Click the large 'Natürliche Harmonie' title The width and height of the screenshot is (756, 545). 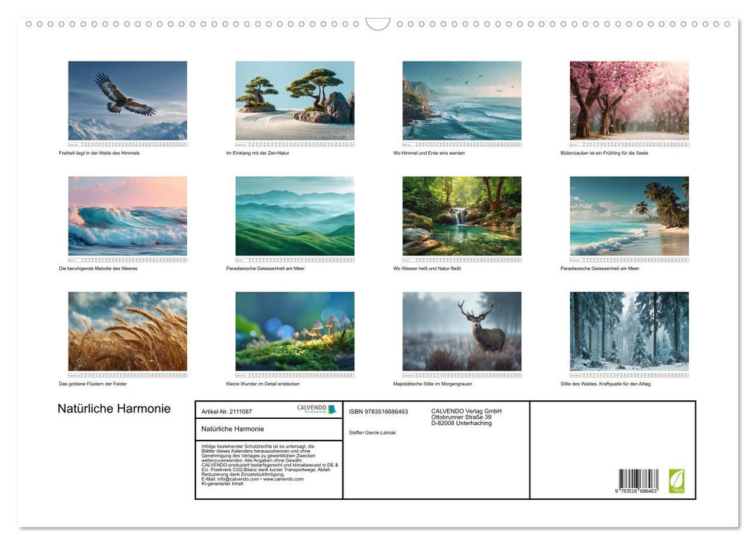click(114, 410)
